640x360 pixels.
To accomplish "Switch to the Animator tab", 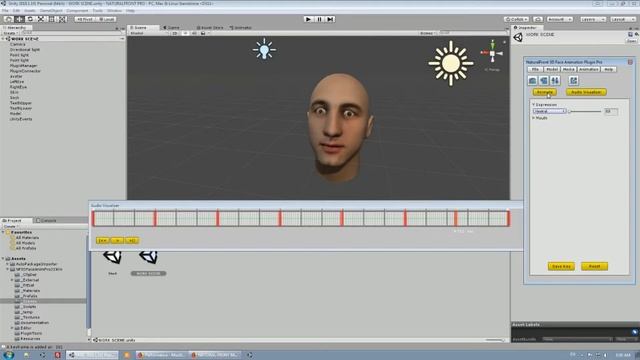I will (x=241, y=28).
